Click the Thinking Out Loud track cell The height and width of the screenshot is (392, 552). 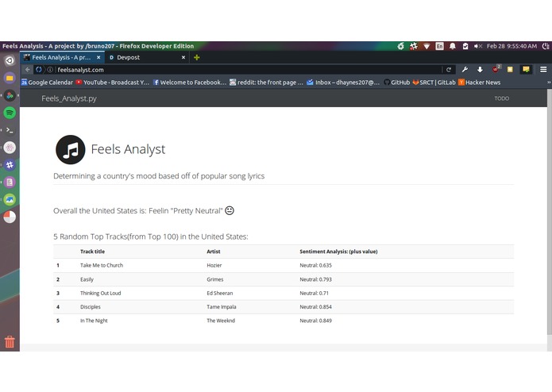[100, 294]
